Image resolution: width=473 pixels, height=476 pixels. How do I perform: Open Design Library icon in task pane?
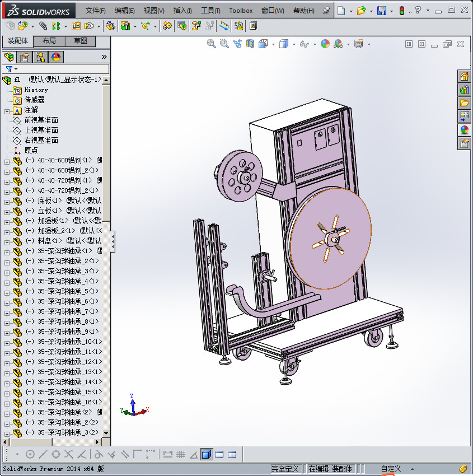click(x=464, y=90)
